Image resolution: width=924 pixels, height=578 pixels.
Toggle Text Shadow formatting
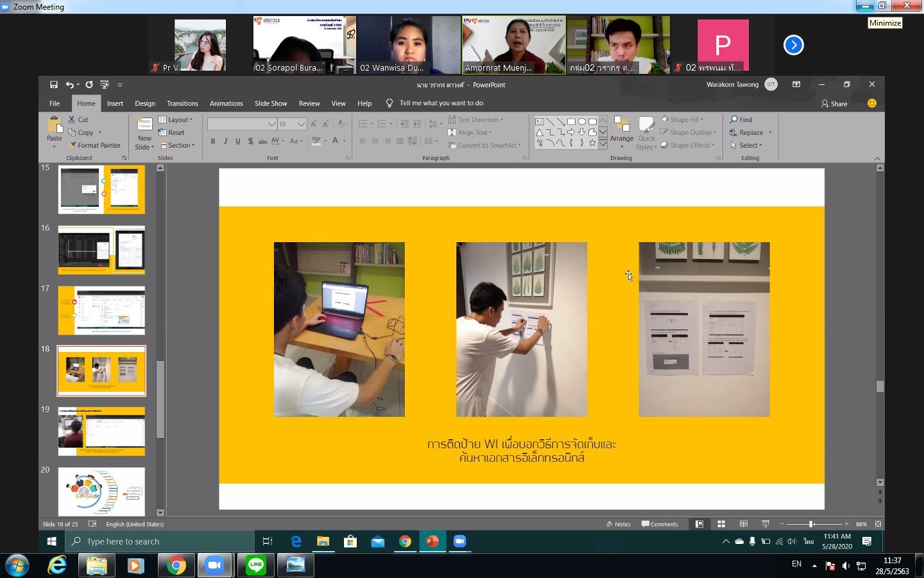pos(250,141)
